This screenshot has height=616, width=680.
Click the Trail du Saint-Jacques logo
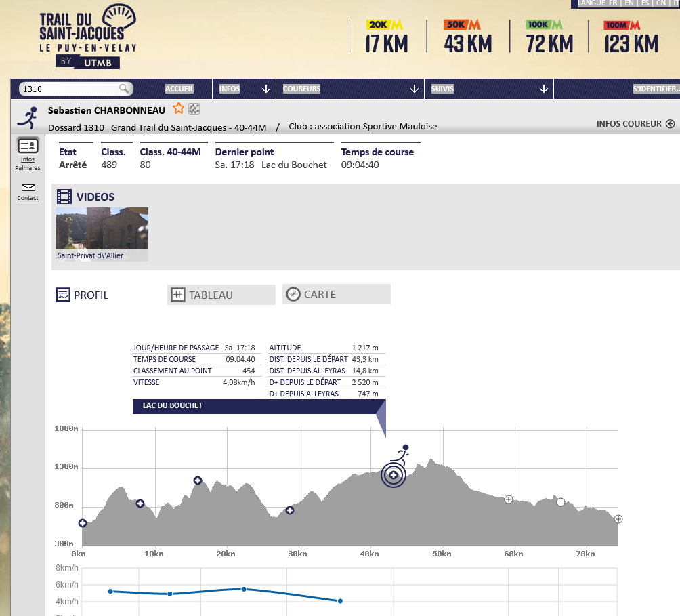86,37
